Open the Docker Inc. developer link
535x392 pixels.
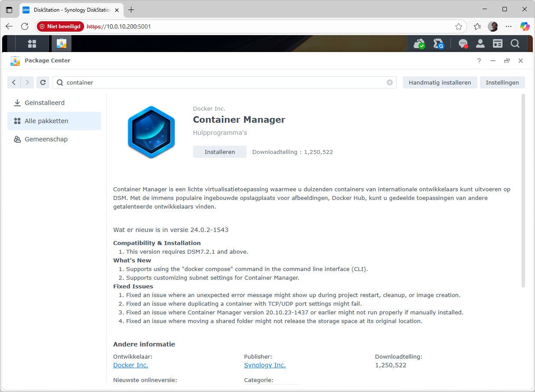pyautogui.click(x=130, y=365)
